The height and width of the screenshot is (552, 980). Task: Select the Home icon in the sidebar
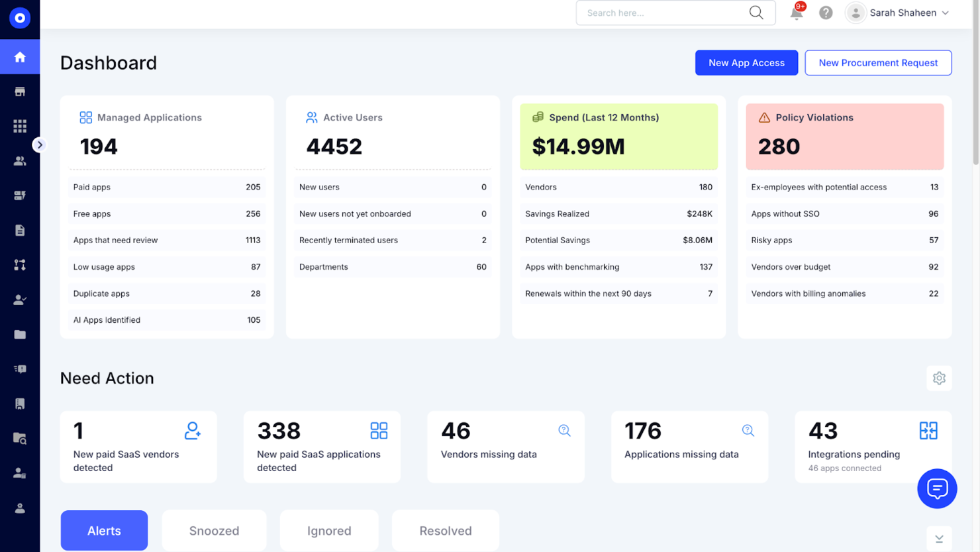[20, 56]
